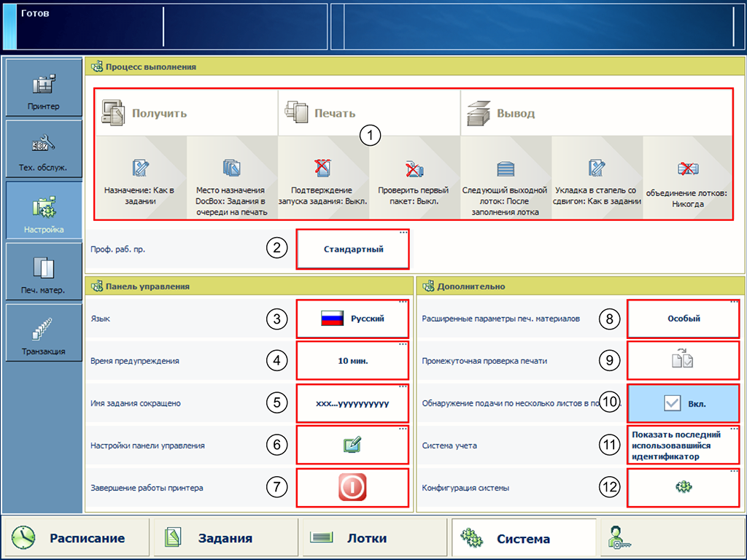The height and width of the screenshot is (560, 747).
Task: Click the red printer shutdown power icon
Action: [x=352, y=488]
